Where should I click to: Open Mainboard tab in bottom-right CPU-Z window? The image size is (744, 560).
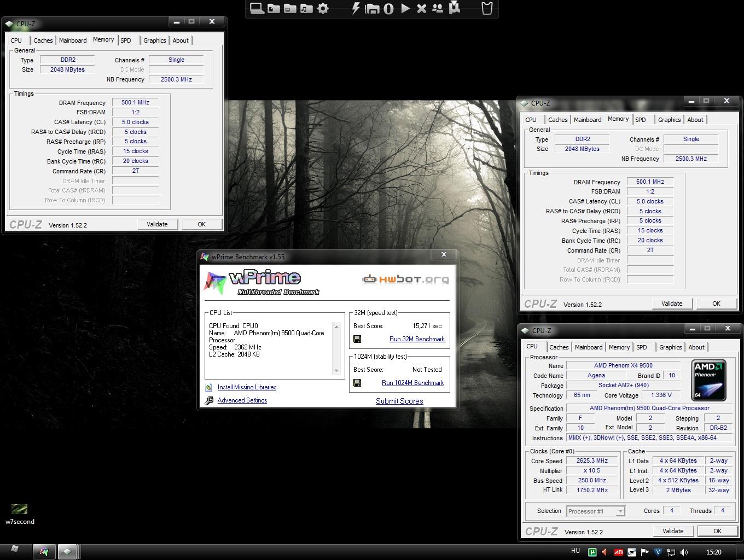pos(589,347)
